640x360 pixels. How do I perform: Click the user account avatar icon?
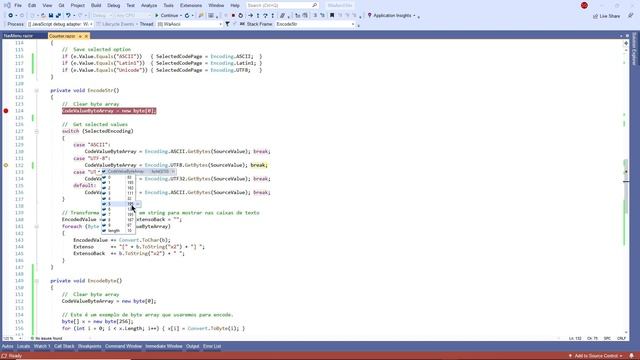click(x=584, y=5)
